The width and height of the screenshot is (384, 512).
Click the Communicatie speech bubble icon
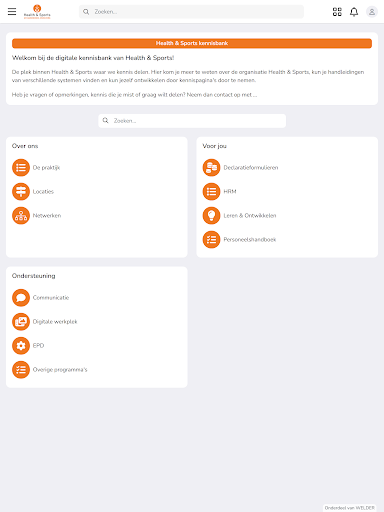pos(21,297)
